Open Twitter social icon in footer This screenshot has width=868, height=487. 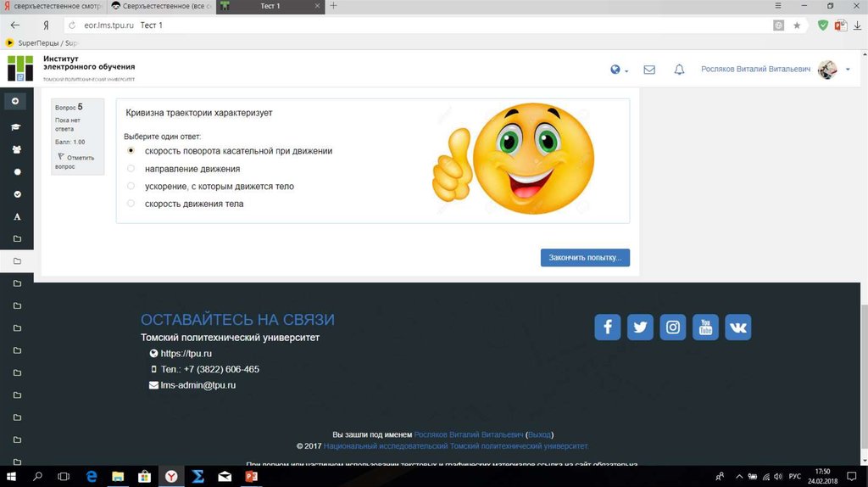(640, 327)
